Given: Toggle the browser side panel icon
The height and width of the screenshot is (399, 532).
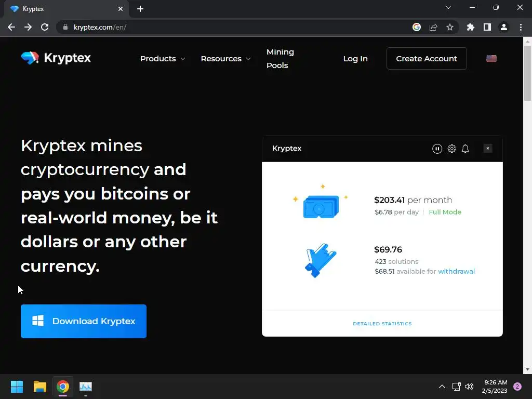Looking at the screenshot, I should 487,27.
